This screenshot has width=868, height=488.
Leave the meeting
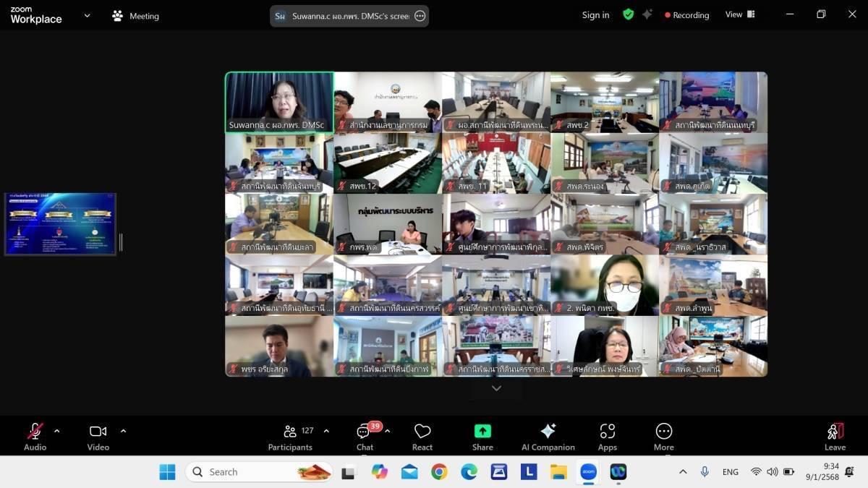pyautogui.click(x=835, y=437)
